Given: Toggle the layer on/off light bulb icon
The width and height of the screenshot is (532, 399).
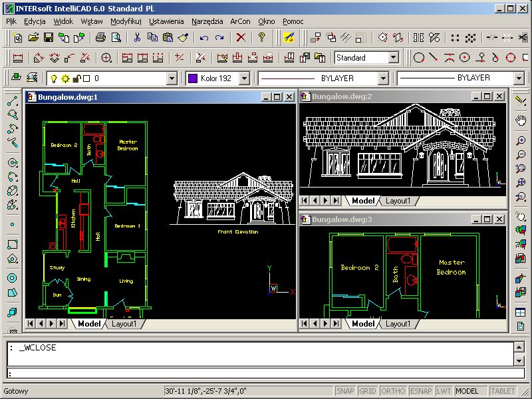Looking at the screenshot, I should pos(54,78).
